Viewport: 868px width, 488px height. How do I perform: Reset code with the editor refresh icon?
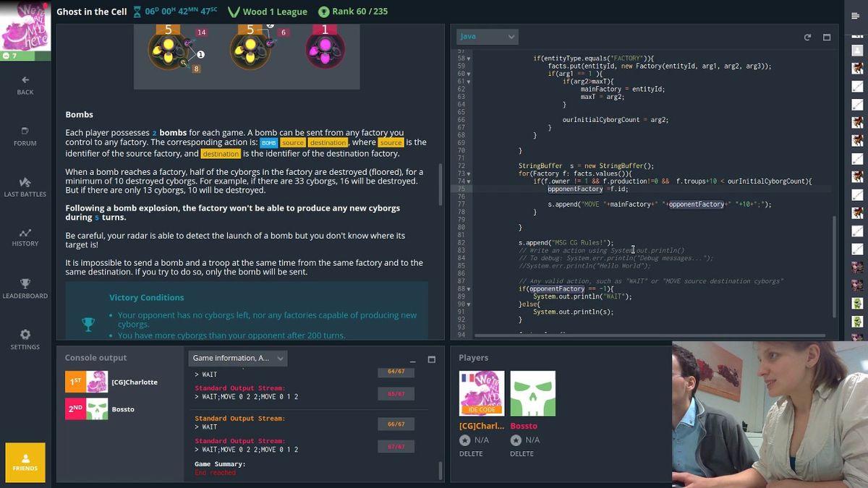point(807,37)
